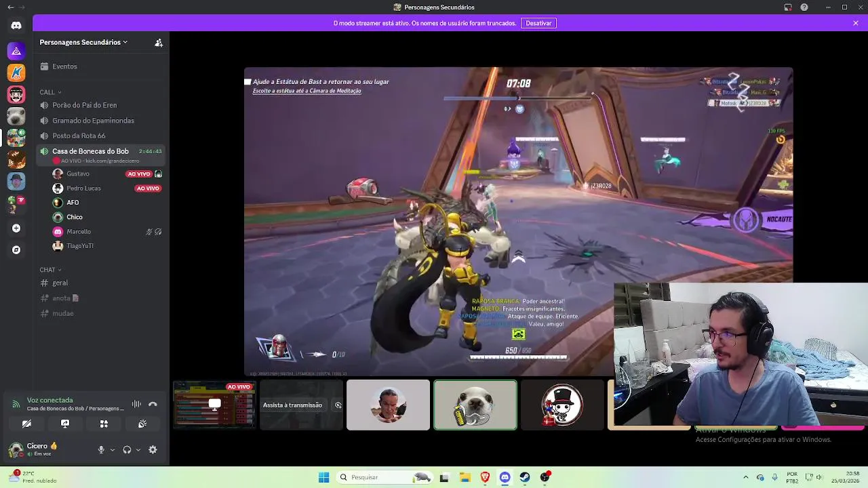Viewport: 868px width, 488px height.
Task: Open the purple triangle server icon
Action: (16, 51)
